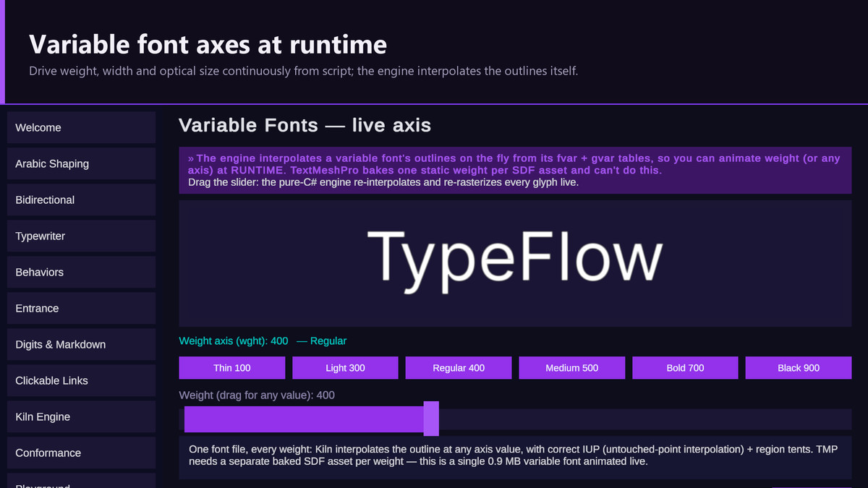
Task: Click the purple 'engine interpolates' description banner
Action: [x=515, y=171]
